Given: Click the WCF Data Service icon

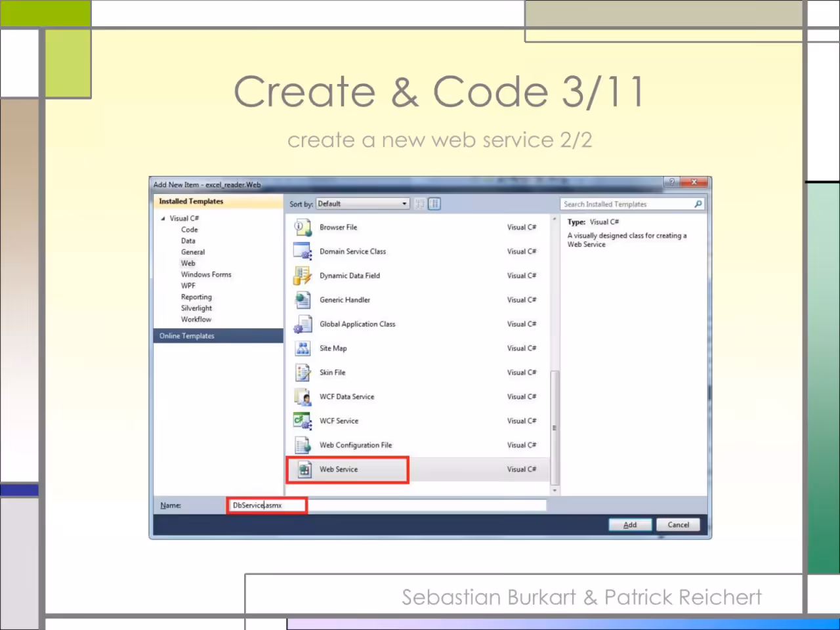Looking at the screenshot, I should pos(303,397).
